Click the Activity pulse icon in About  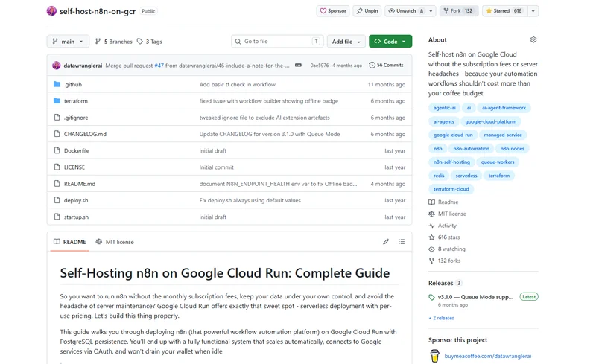pyautogui.click(x=431, y=226)
